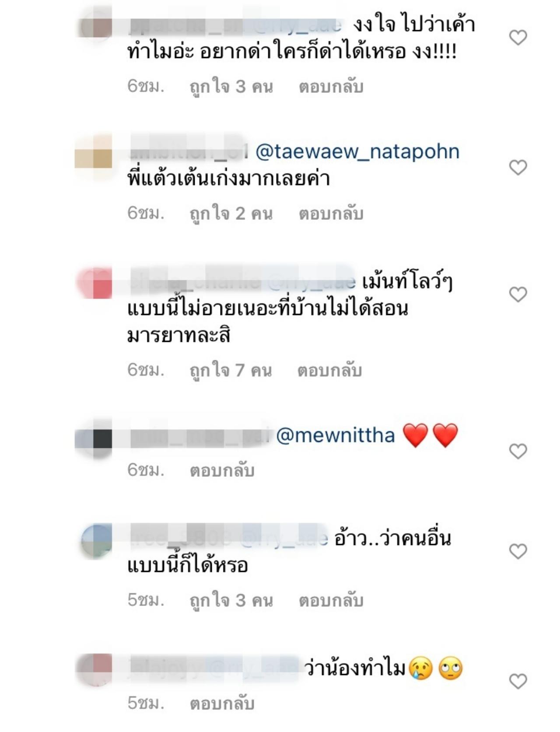Like the comment mentioning @taewaew_natapohn

point(518,167)
